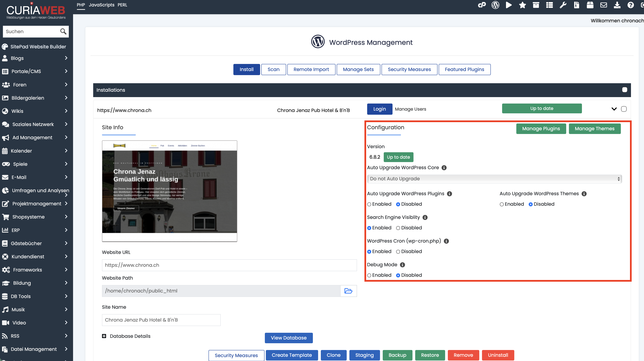
Task: Click info icon next to Debug Mode
Action: coord(402,265)
